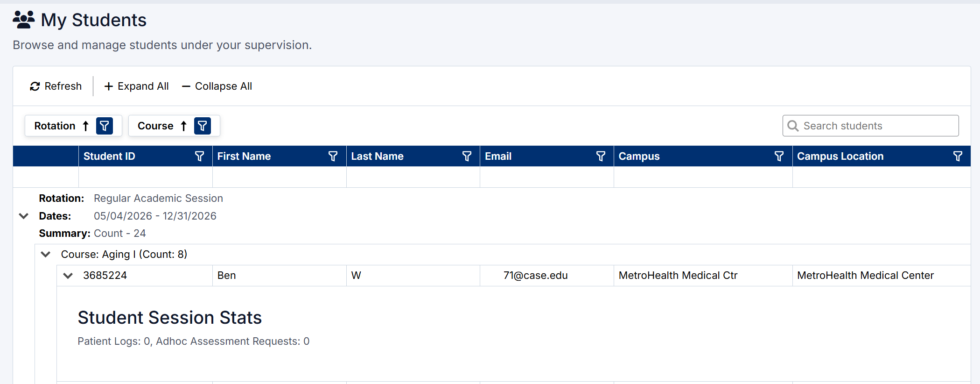The width and height of the screenshot is (980, 384).
Task: Filter by Campus column
Action: pos(779,156)
